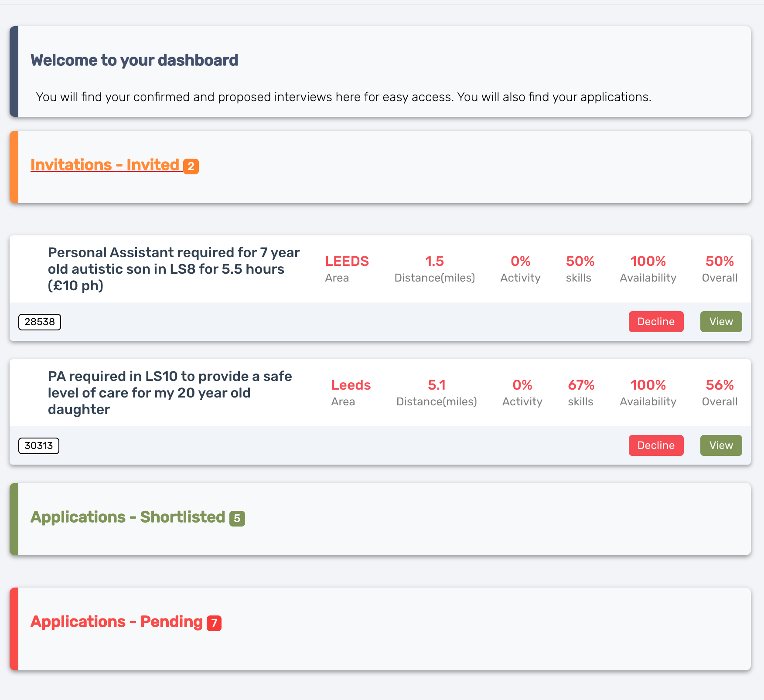The width and height of the screenshot is (764, 700).
Task: Decline the LS8 autistic son invitation
Action: (x=656, y=322)
